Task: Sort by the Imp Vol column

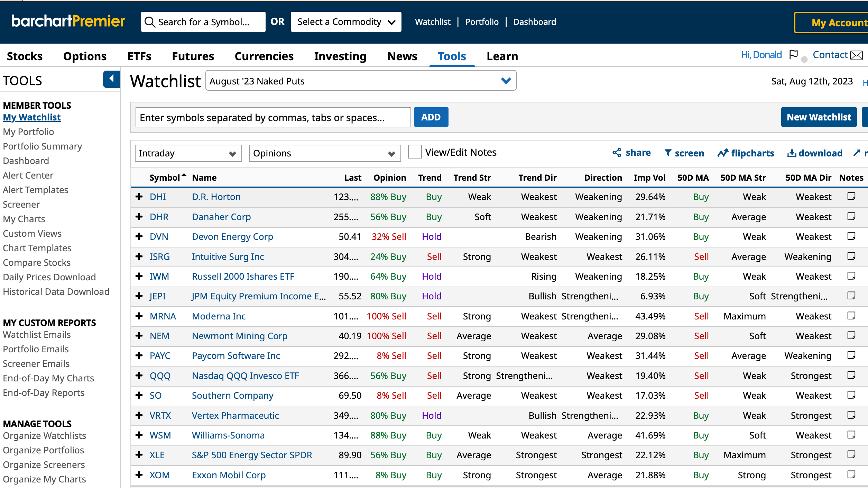Action: point(649,178)
